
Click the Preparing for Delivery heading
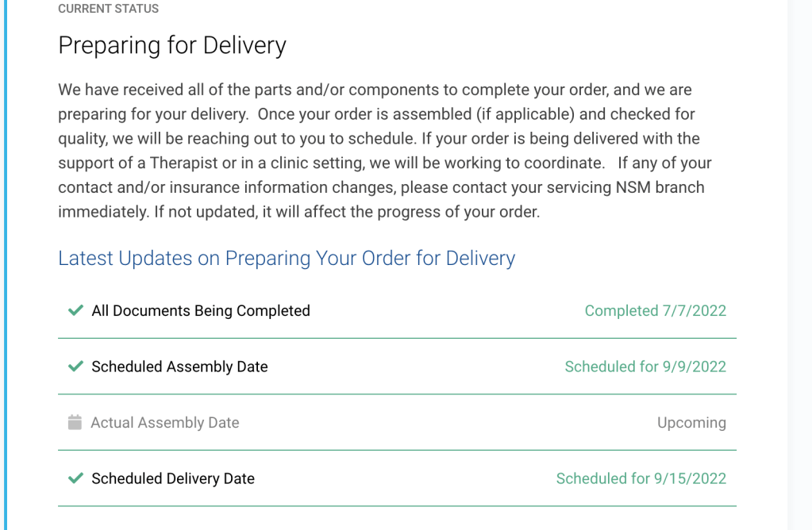click(172, 45)
